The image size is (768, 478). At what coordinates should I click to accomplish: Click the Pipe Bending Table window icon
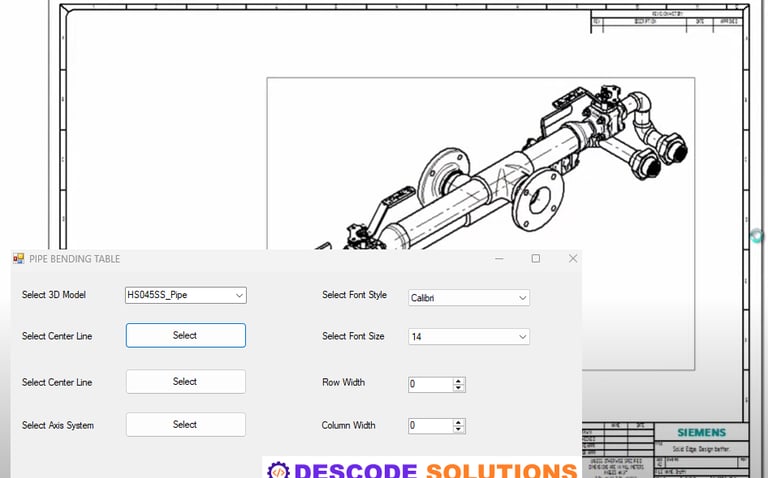(19, 259)
